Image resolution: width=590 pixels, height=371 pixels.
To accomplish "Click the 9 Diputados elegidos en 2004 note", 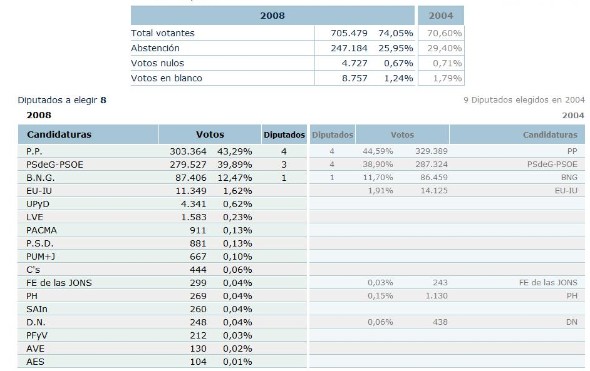I will tap(524, 100).
